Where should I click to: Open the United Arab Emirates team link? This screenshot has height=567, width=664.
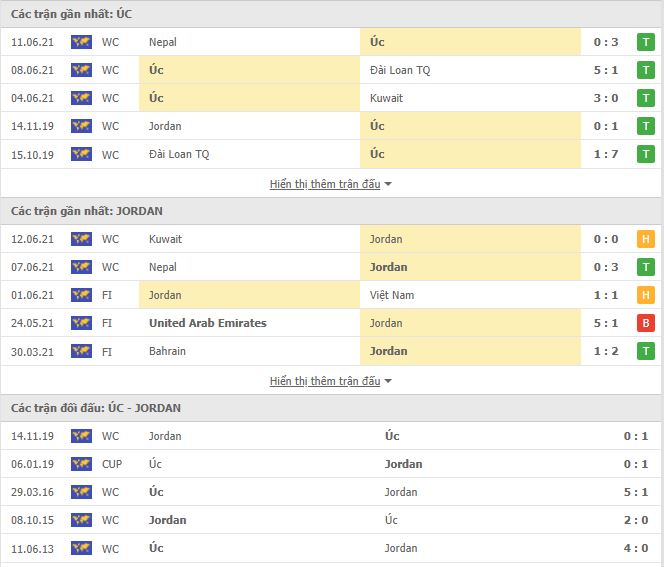pos(208,323)
